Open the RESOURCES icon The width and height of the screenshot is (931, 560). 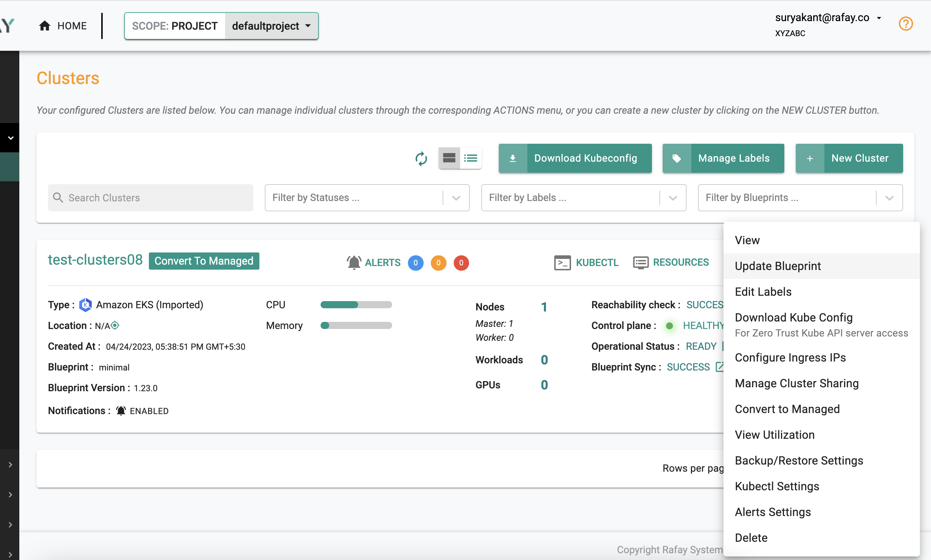pos(641,262)
